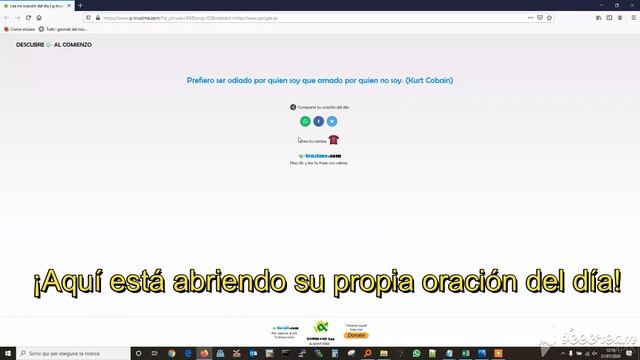Image resolution: width=640 pixels, height=360 pixels.
Task: Open the Firefox account icon
Action: pyautogui.click(x=620, y=18)
